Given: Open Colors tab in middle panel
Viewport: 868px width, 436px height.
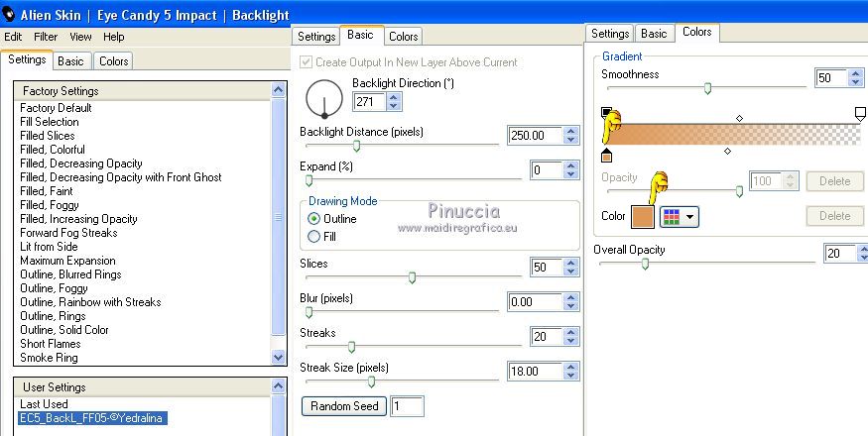Looking at the screenshot, I should click(x=403, y=37).
